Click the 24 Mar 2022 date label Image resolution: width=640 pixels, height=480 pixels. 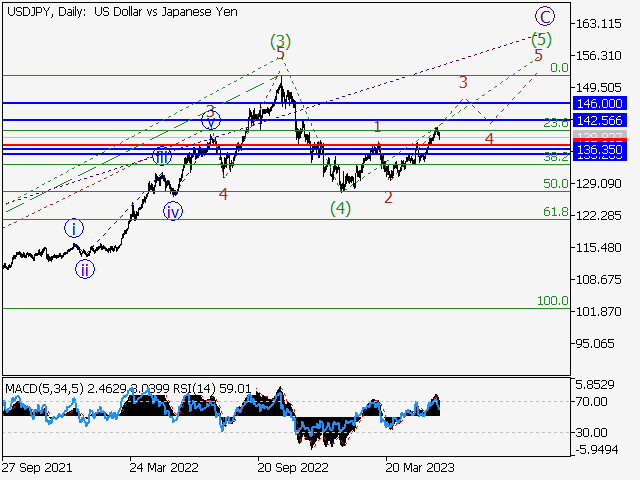pyautogui.click(x=164, y=467)
